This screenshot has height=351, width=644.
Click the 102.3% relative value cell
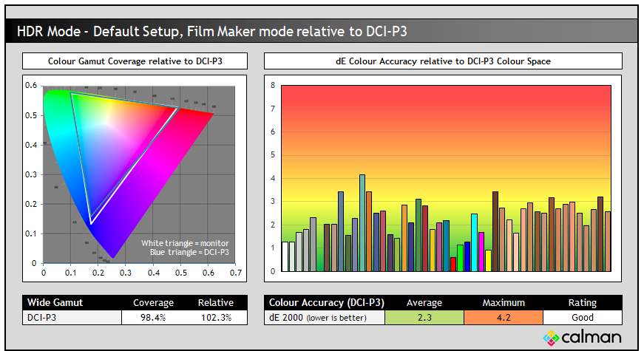[x=215, y=317]
